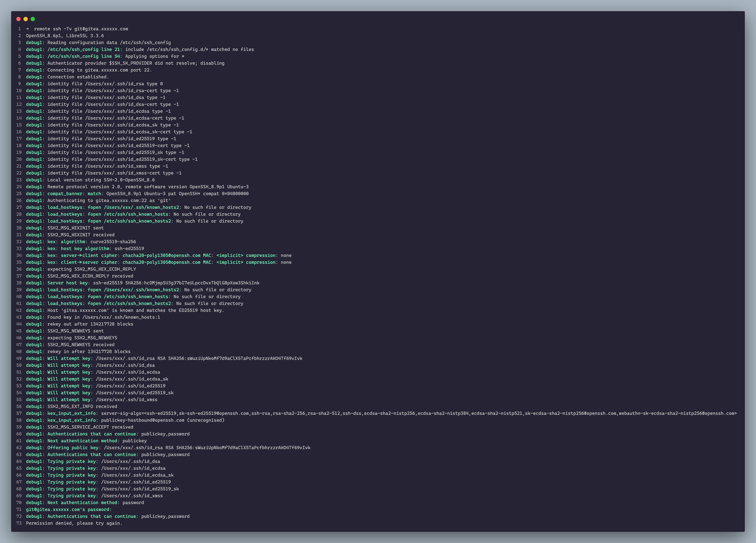Click 'Trying private key: /Users/xxx/.ssh/id_ed25519_sk' line
Image resolution: width=756 pixels, height=543 pixels.
pyautogui.click(x=102, y=489)
